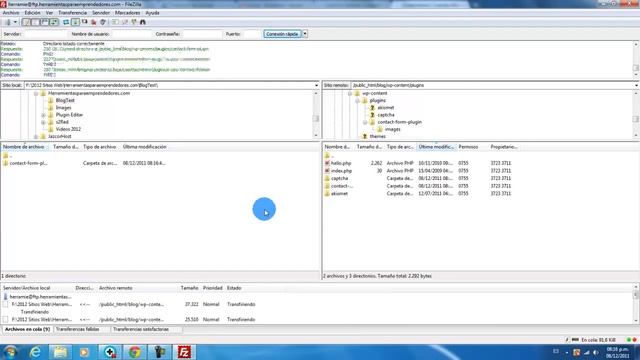Switch to Transferencias fallidas tab
This screenshot has height=360, width=640.
pyautogui.click(x=78, y=329)
